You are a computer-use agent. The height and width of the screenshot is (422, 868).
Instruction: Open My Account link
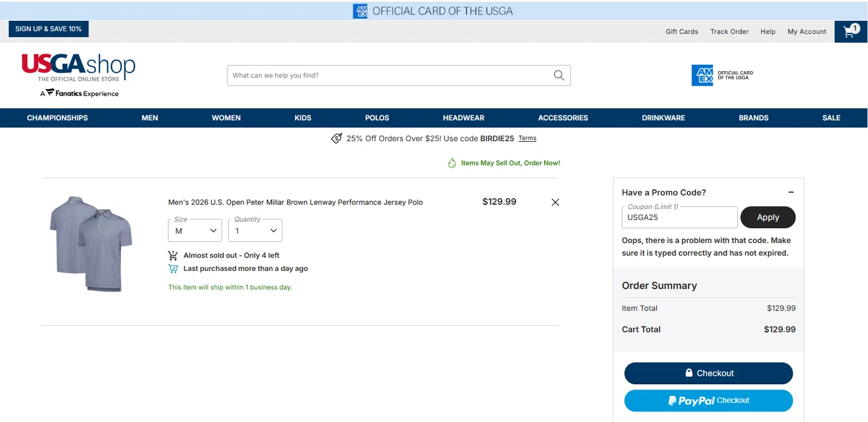807,32
